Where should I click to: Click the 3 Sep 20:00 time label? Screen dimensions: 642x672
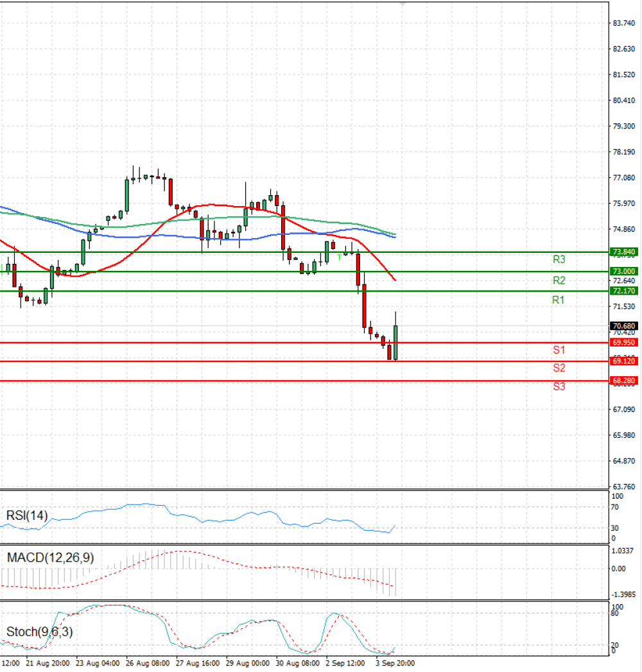pyautogui.click(x=395, y=664)
